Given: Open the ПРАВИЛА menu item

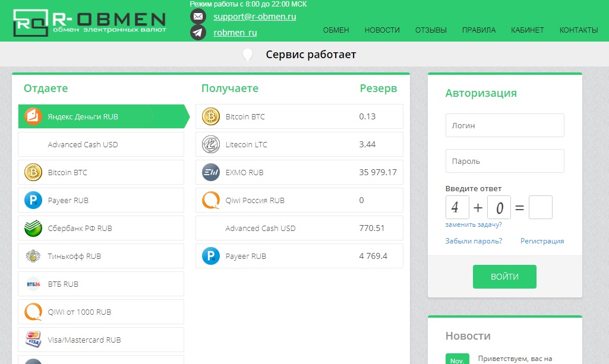Looking at the screenshot, I should [479, 30].
